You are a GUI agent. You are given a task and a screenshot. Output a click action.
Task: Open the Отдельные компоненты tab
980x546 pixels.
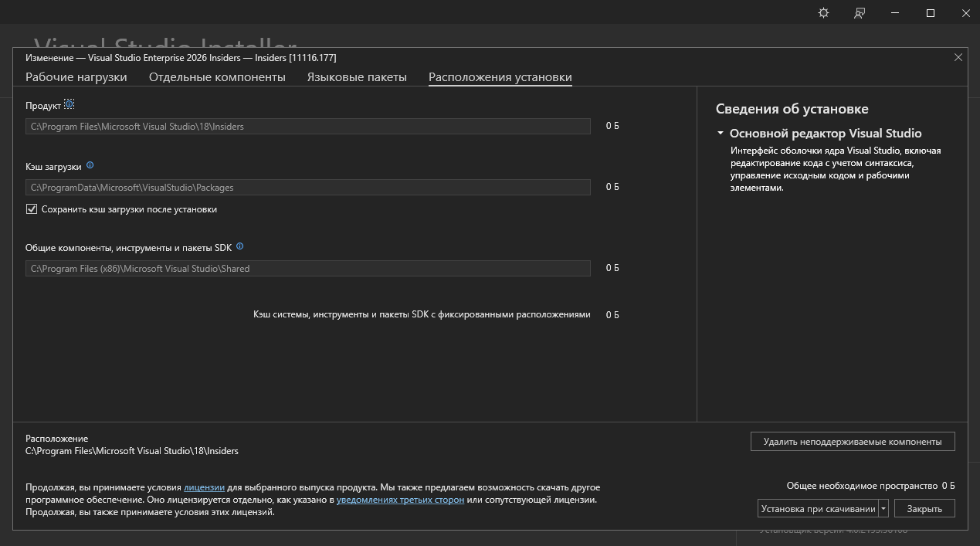pyautogui.click(x=217, y=77)
